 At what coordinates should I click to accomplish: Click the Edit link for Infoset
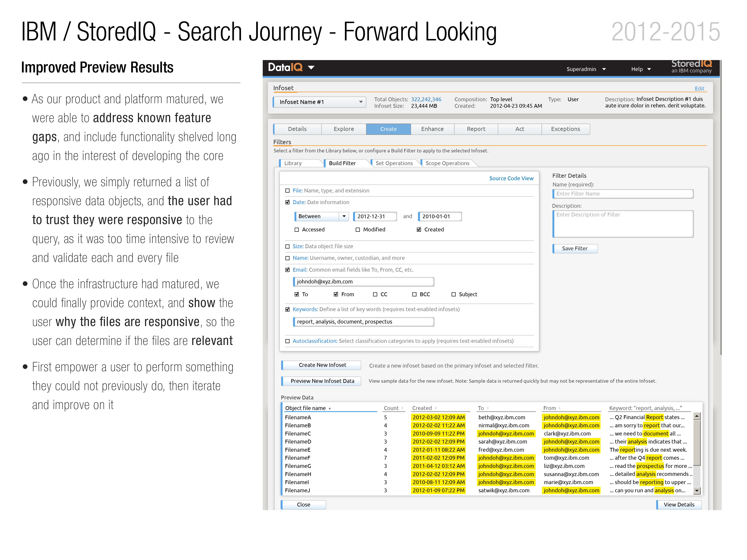[699, 88]
